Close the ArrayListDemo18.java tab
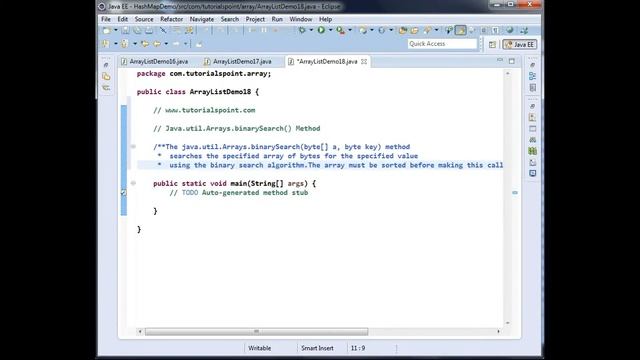The image size is (640, 360). 364,62
